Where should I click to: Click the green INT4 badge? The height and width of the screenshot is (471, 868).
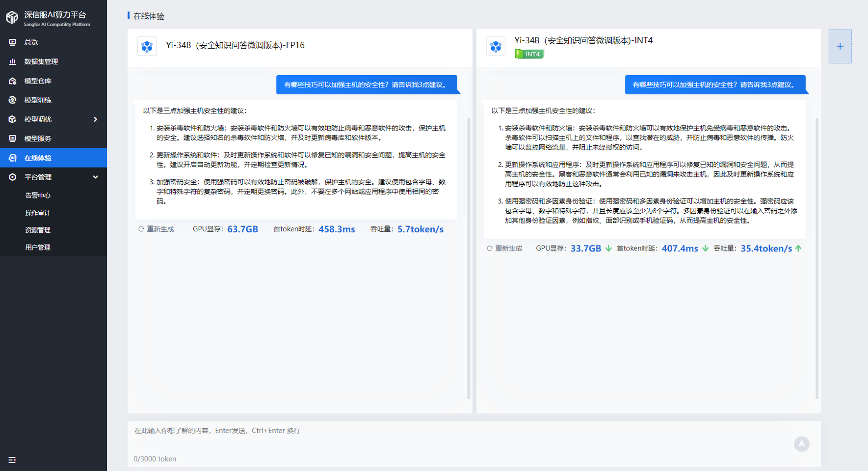pyautogui.click(x=529, y=54)
